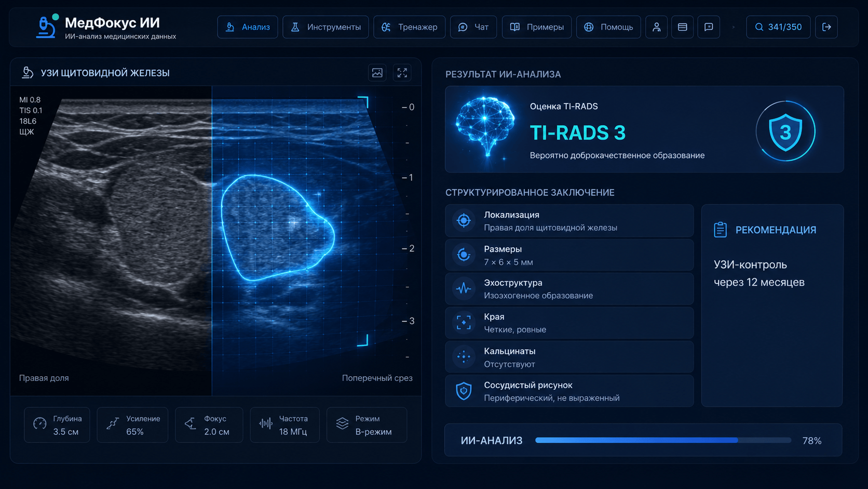The width and height of the screenshot is (868, 489).
Task: Click the Локализация target icon
Action: (x=464, y=221)
